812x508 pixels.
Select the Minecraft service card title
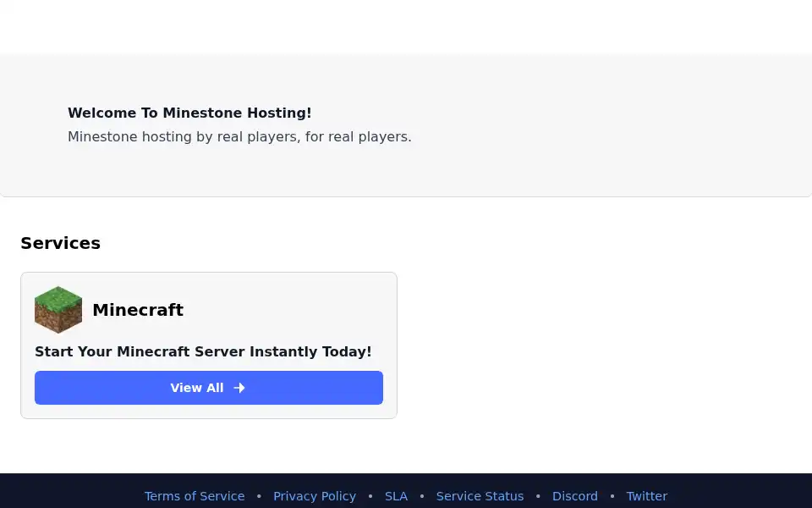[138, 310]
